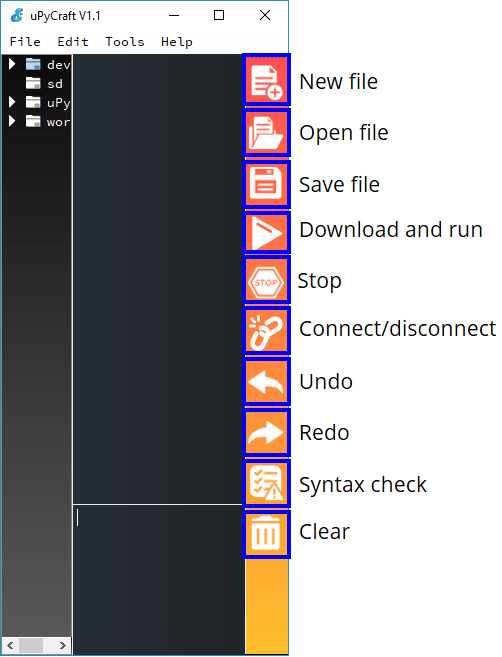Expand the device folder in the tree
502x657 pixels.
point(12,64)
